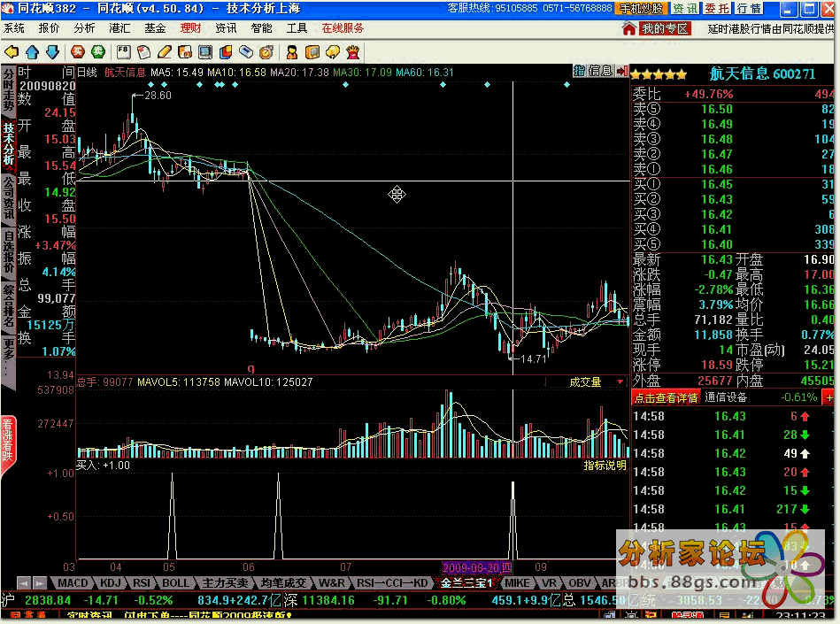Image resolution: width=840 pixels, height=624 pixels.
Task: Open the 系统 menu
Action: point(14,28)
